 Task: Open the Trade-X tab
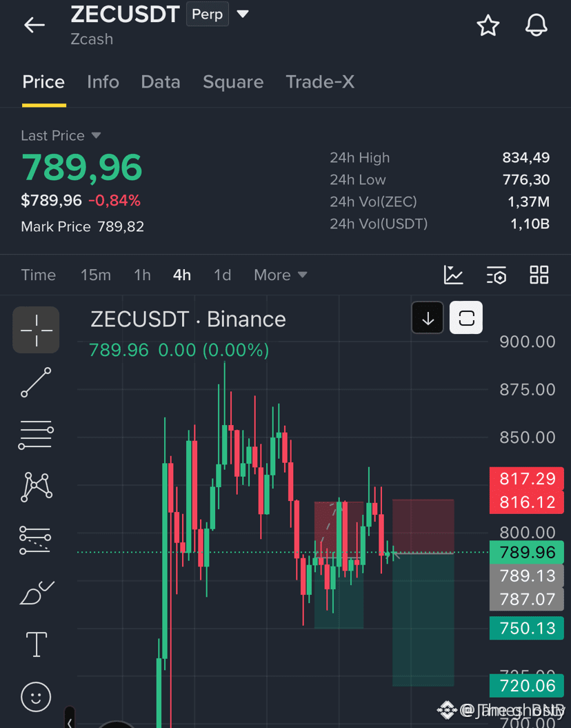pos(320,82)
